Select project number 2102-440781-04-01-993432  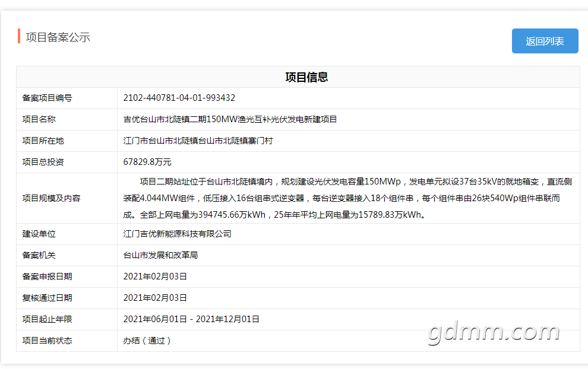tap(179, 98)
